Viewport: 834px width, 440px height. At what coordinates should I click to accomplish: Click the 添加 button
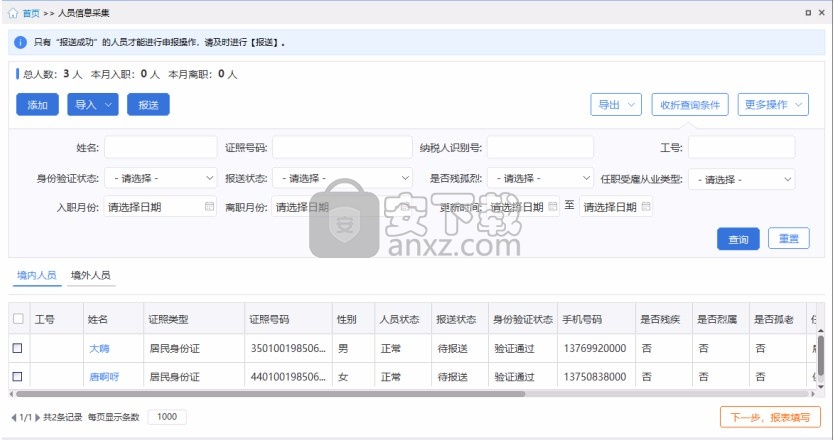37,104
